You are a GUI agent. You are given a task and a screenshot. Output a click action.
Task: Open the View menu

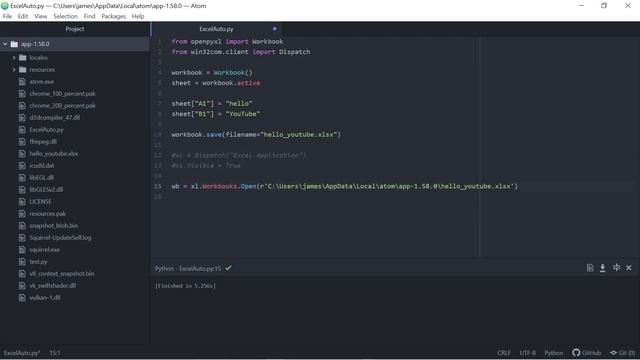[x=40, y=16]
